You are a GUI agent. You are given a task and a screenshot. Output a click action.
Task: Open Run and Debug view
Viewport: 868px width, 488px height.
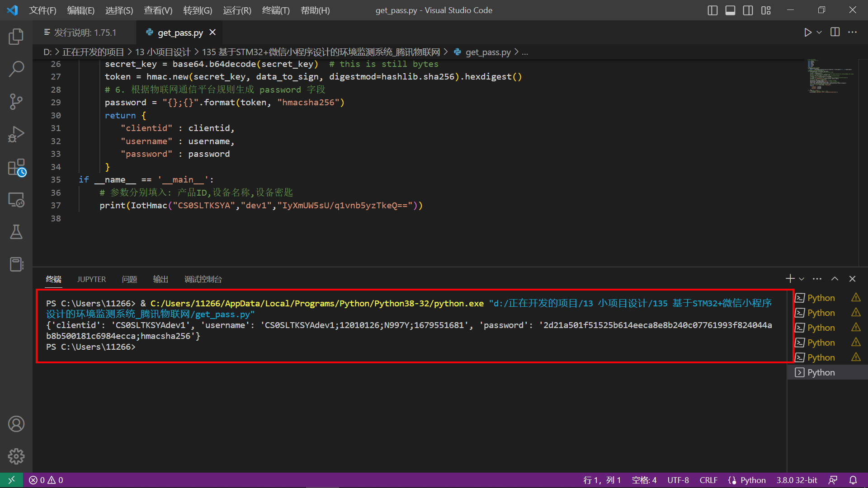click(16, 134)
